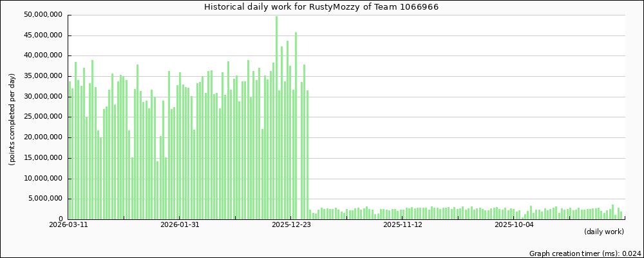Click the "(points completed per day)" axis label
Viewport: 644px width, 258px height.
(12, 119)
